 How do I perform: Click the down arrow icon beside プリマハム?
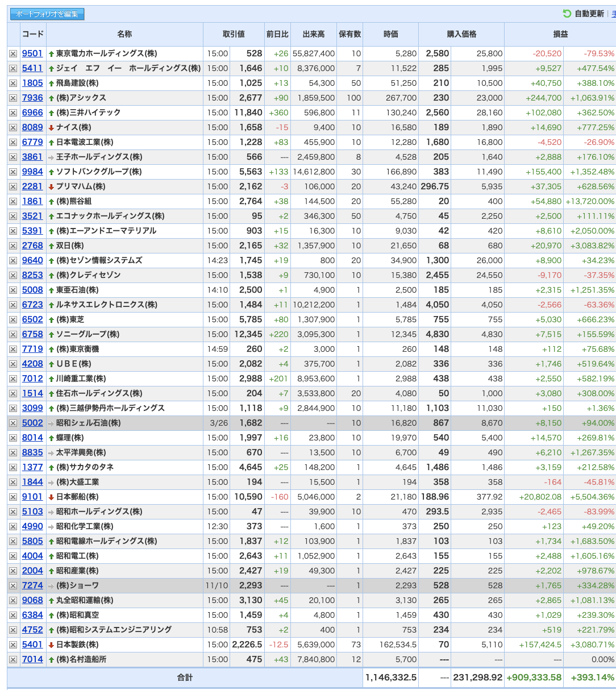[51, 187]
